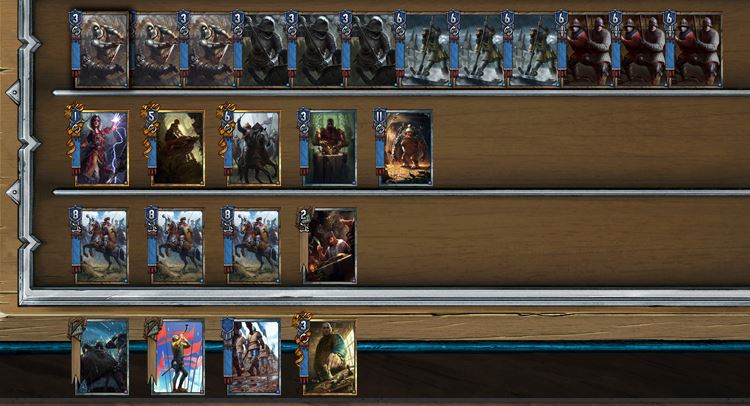
Task: Click gold strength 6 badge on horseman card
Action: [226, 115]
